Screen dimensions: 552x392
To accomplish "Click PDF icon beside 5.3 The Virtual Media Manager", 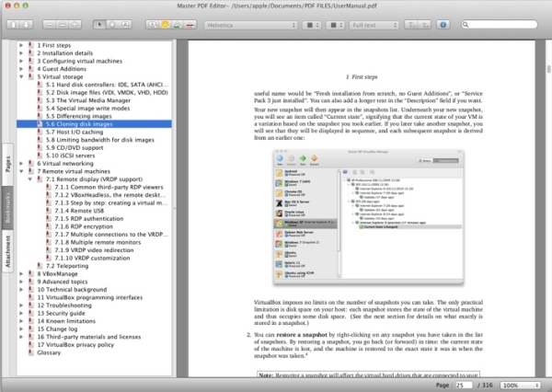I will (x=40, y=100).
